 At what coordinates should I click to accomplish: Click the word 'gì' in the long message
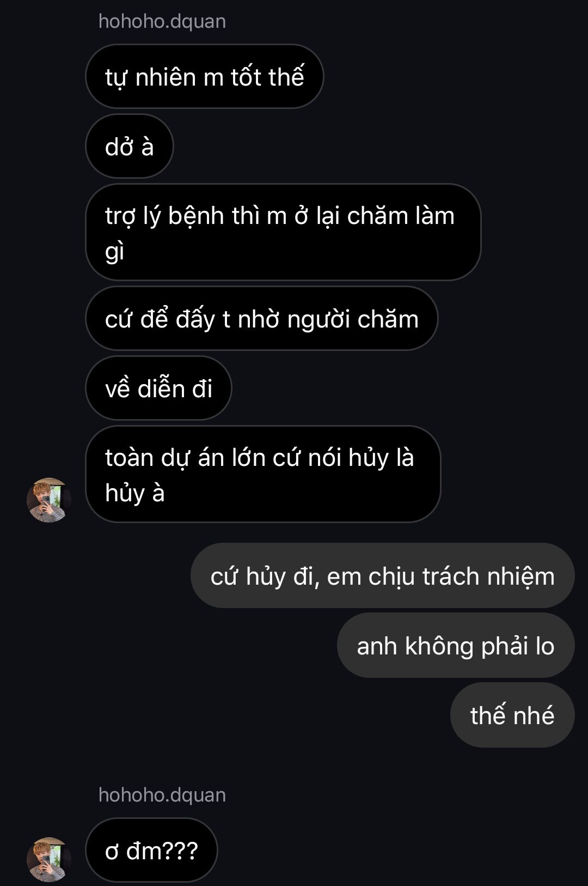[115, 252]
